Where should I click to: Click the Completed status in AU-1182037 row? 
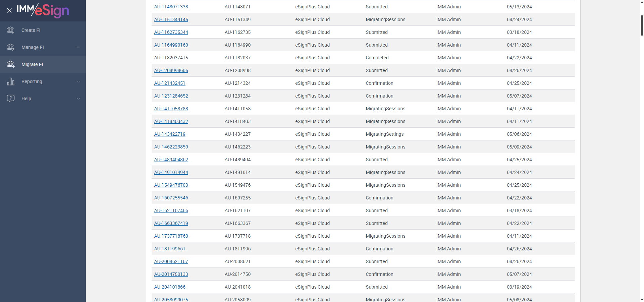377,58
